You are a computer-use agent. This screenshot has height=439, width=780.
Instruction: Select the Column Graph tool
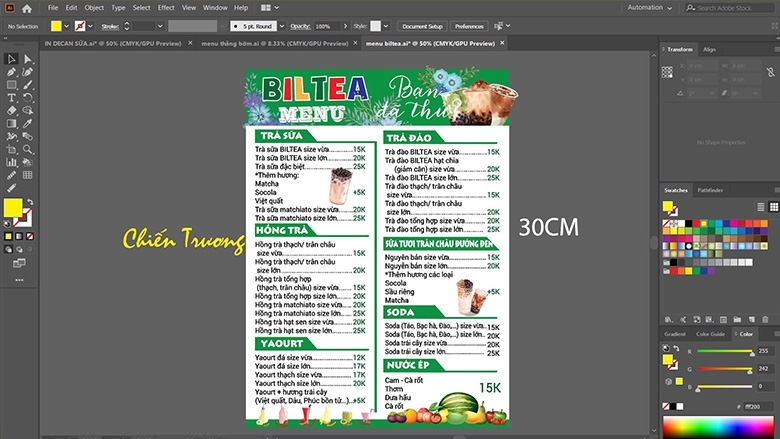pos(11,162)
